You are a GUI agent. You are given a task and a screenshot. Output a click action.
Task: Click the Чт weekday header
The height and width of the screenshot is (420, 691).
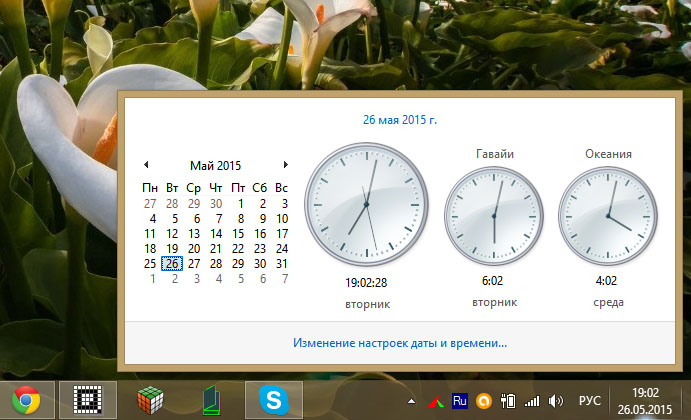click(215, 188)
